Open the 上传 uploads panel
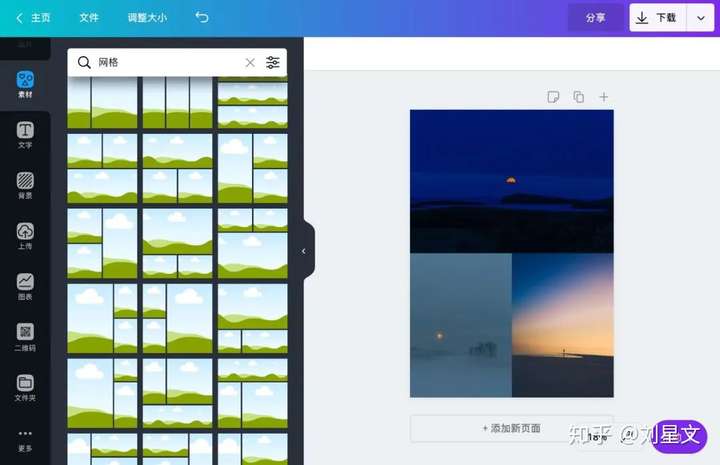The image size is (720, 465). point(25,236)
